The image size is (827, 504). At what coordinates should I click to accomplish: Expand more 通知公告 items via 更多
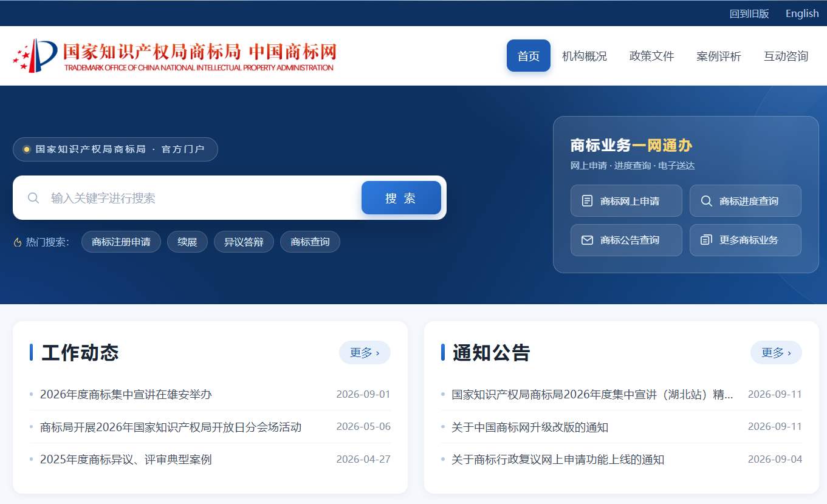click(776, 352)
